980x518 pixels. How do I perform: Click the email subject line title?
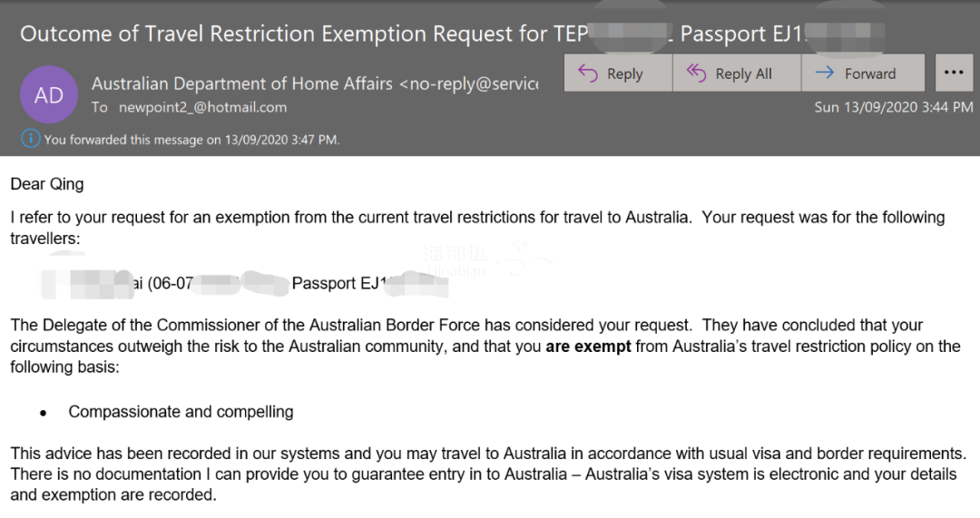pyautogui.click(x=452, y=34)
